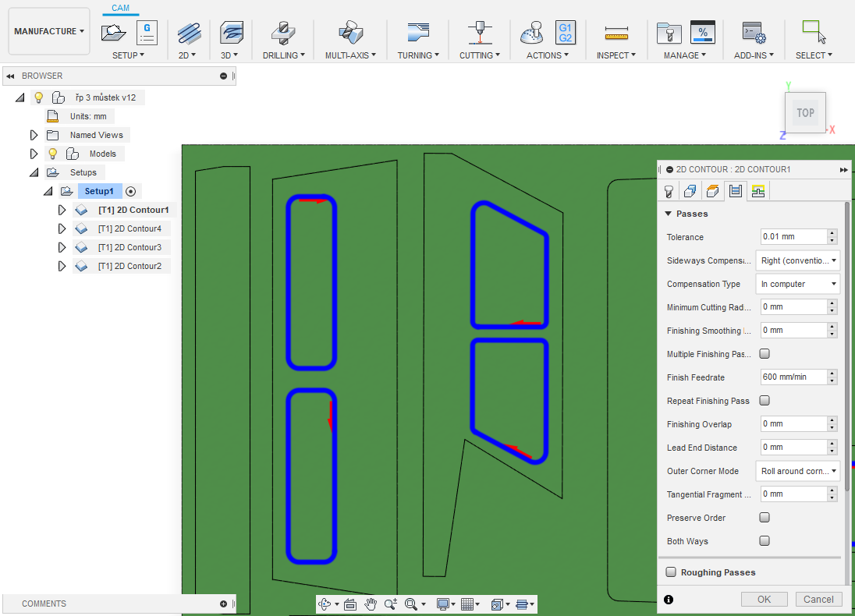Click the Pan hand icon in navigation bar
Viewport: 855px width, 616px height.
(371, 604)
